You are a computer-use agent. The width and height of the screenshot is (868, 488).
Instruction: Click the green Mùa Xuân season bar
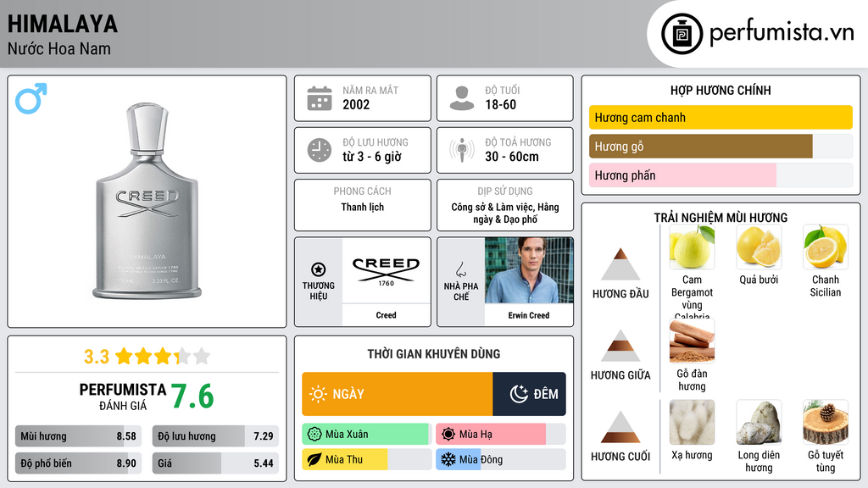[x=366, y=435]
